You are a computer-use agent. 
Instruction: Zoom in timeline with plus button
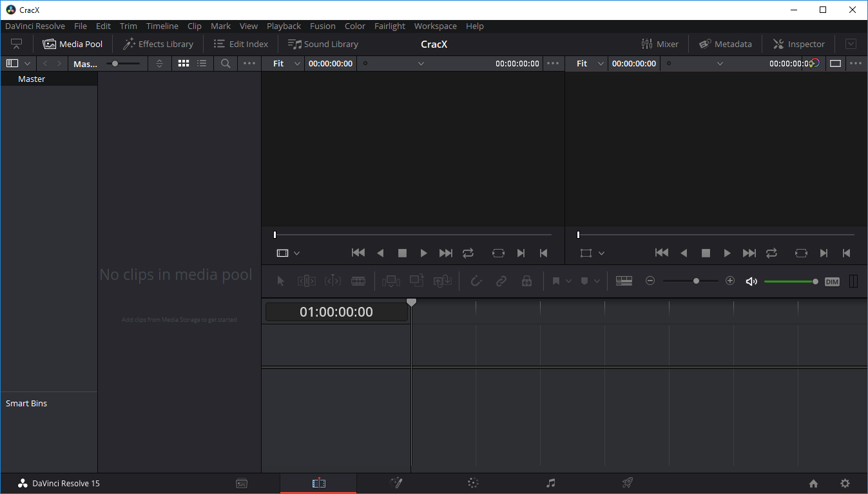(x=730, y=281)
